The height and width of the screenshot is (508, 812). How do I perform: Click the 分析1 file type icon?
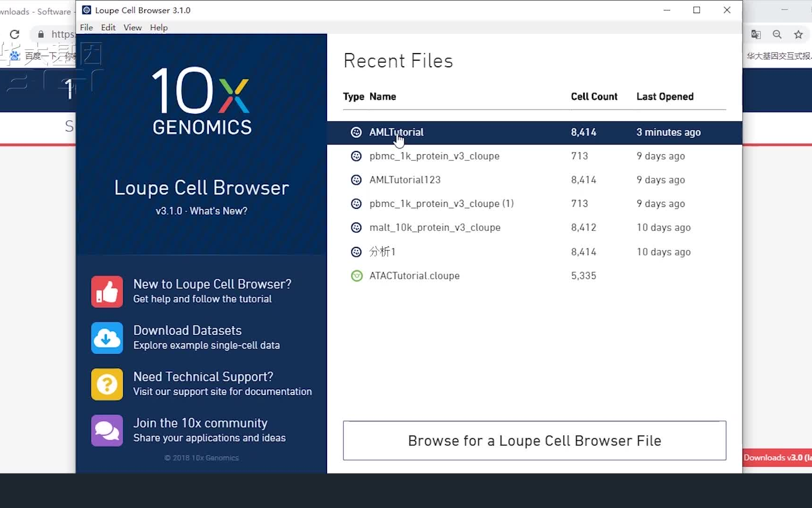coord(356,252)
